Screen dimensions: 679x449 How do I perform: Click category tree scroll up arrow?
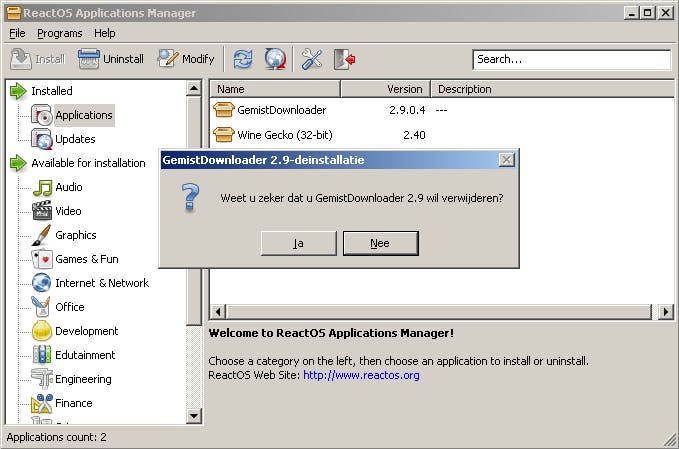coord(194,88)
